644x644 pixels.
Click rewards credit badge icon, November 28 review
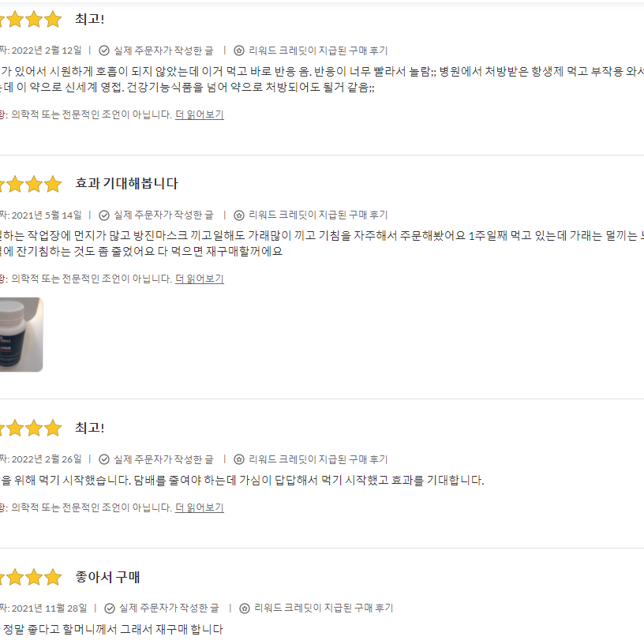245,608
